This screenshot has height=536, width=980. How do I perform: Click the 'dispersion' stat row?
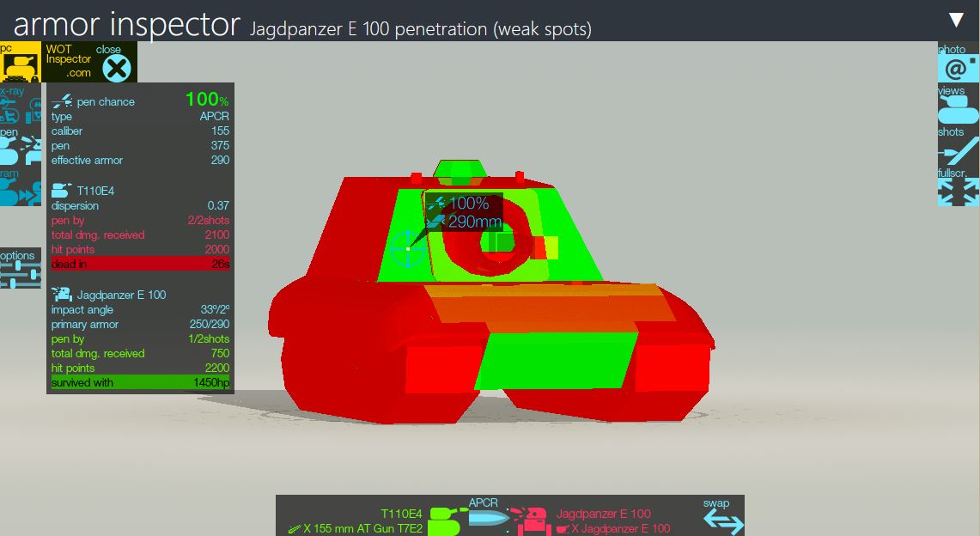click(140, 205)
